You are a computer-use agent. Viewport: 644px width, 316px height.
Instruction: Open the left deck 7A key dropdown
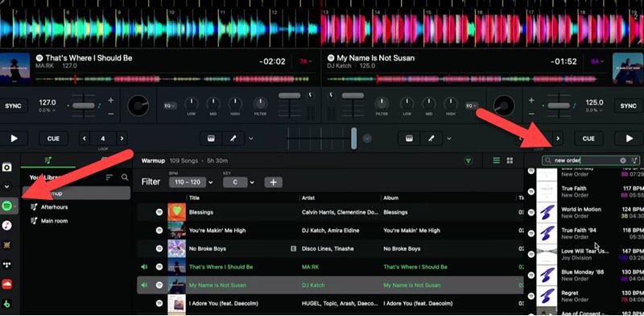click(305, 61)
